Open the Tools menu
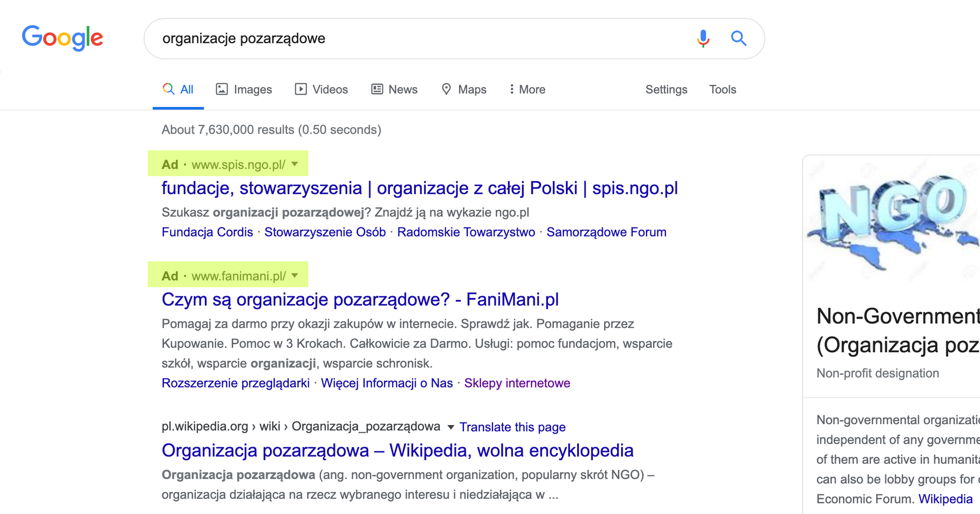The width and height of the screenshot is (980, 514). click(x=722, y=89)
